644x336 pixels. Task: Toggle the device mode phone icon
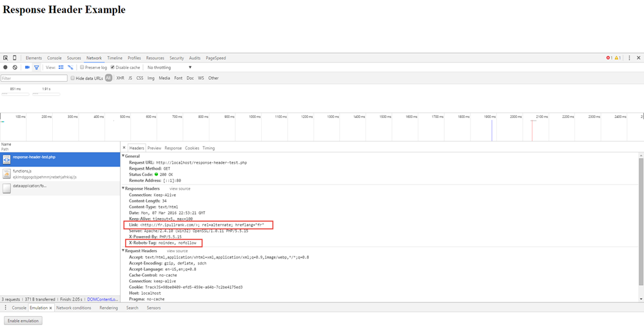point(15,58)
